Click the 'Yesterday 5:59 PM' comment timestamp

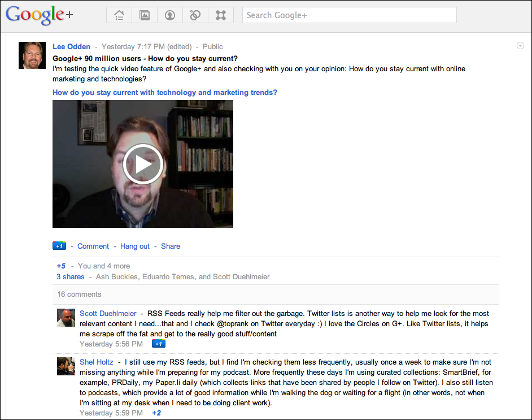(111, 413)
